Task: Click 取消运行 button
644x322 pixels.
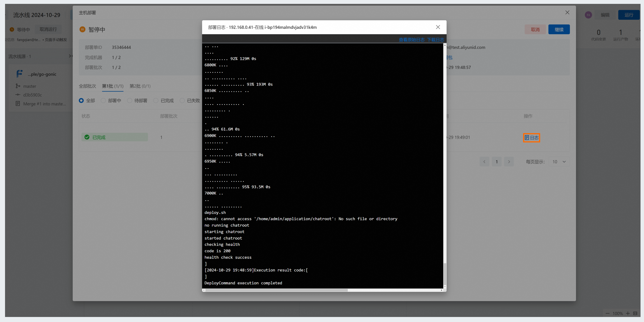Action: [x=48, y=29]
